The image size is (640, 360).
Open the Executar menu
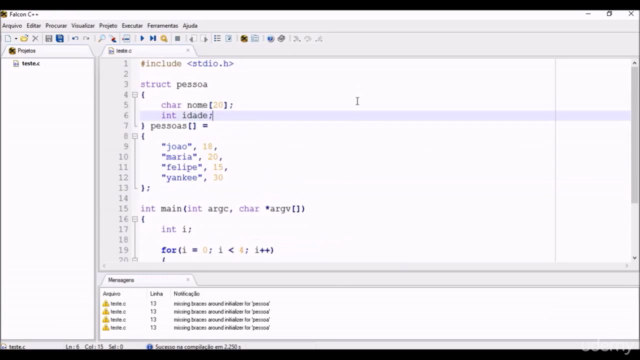132,26
